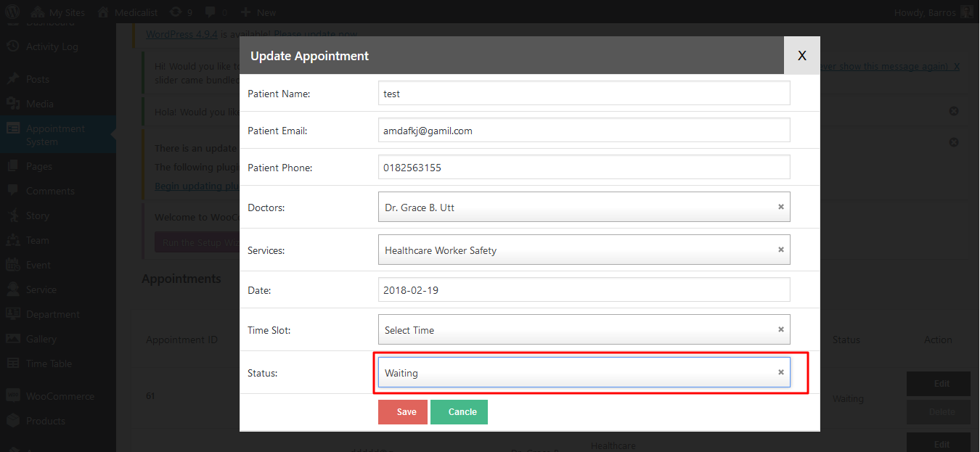This screenshot has width=980, height=452.
Task: Click the Event calendar icon in sidebar
Action: 13,265
